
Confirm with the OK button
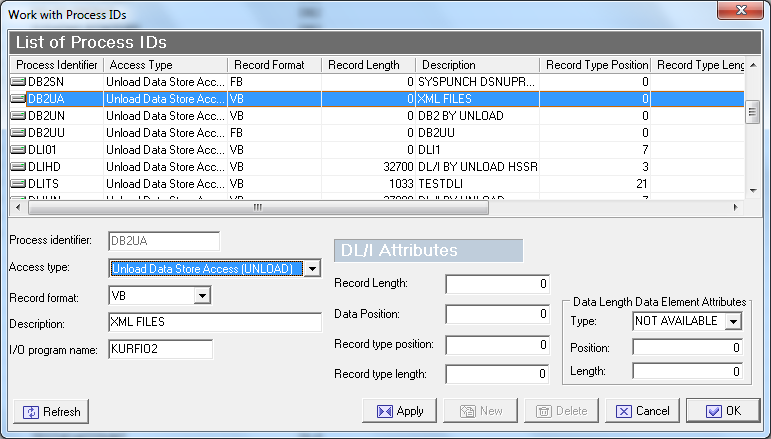click(x=723, y=411)
